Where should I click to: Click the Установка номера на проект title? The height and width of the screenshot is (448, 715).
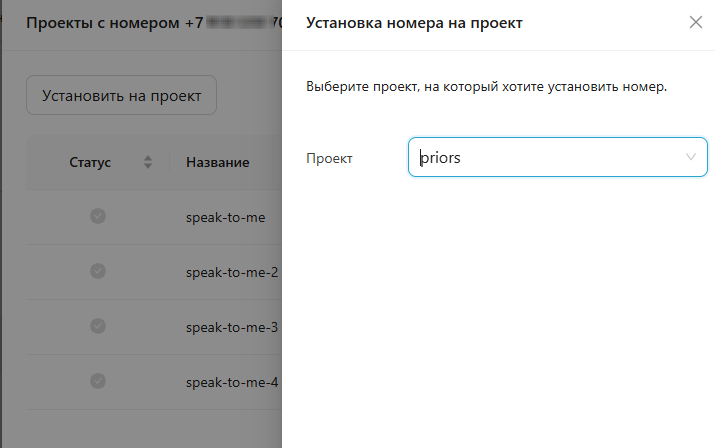pyautogui.click(x=413, y=22)
